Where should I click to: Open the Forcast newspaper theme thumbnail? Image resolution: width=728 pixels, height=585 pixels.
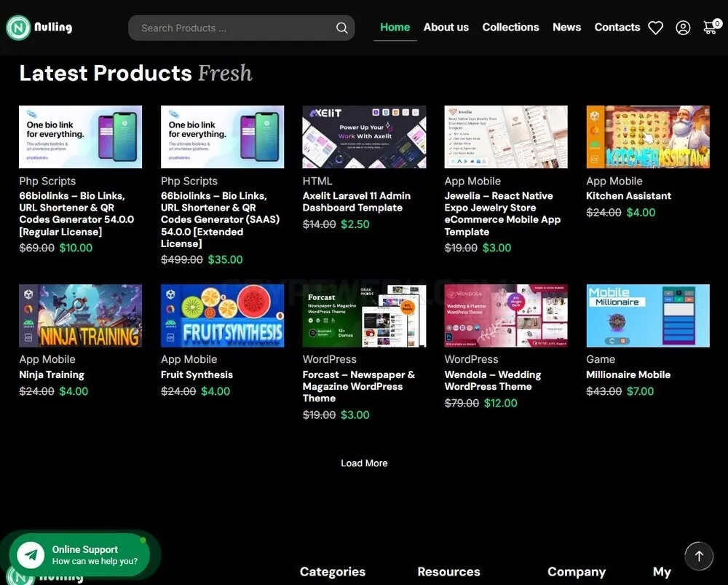pyautogui.click(x=365, y=315)
